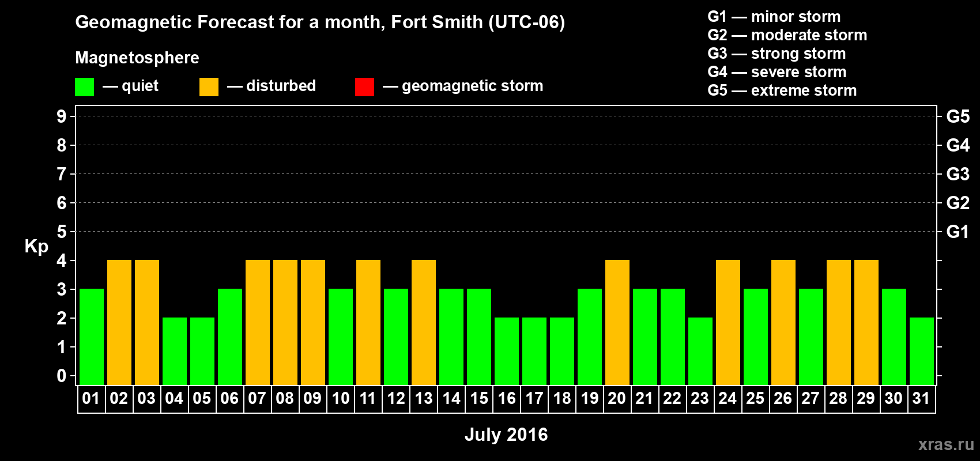This screenshot has width=980, height=461.
Task: Click the orange bar for day 03
Action: pyautogui.click(x=147, y=323)
